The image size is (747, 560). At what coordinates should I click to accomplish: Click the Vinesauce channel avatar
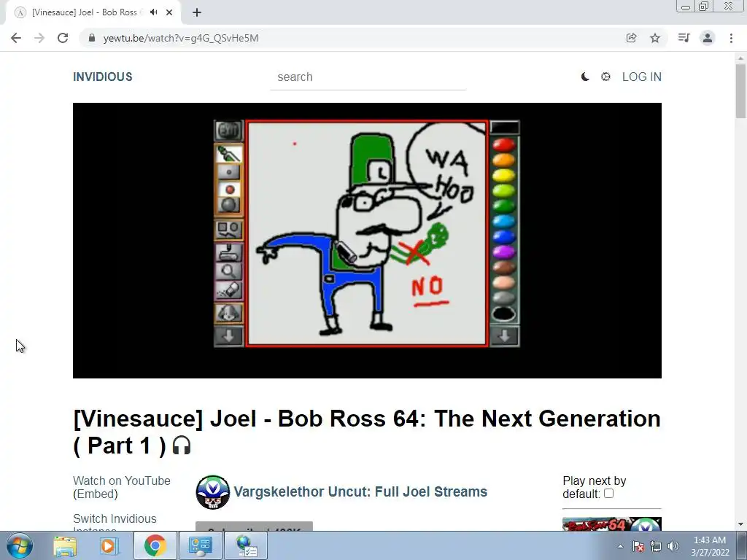click(x=212, y=492)
